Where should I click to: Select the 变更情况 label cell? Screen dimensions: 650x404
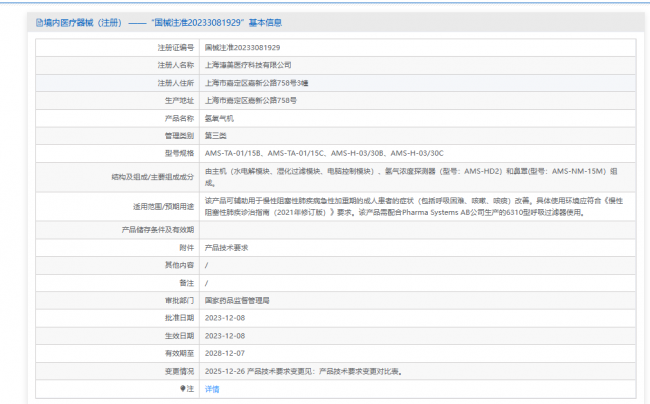click(x=118, y=371)
